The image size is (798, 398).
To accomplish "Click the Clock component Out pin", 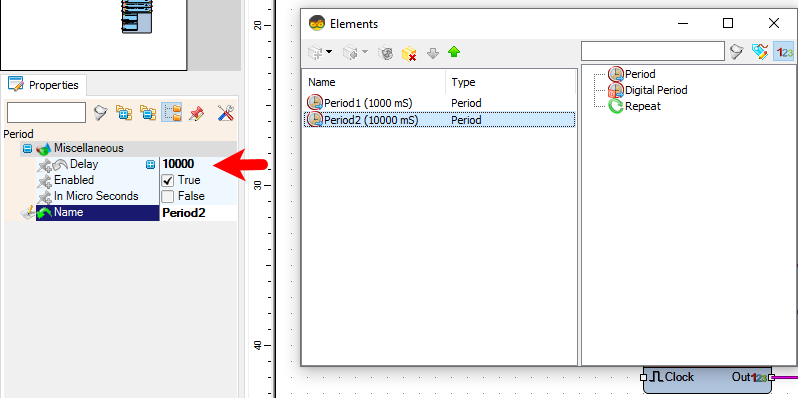I will (772, 377).
